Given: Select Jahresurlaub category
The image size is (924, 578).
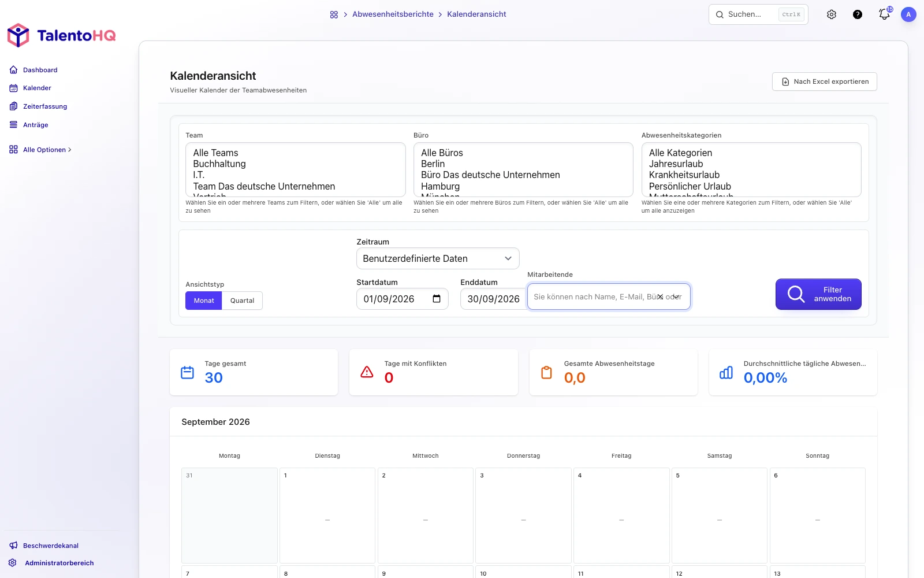Looking at the screenshot, I should point(676,164).
